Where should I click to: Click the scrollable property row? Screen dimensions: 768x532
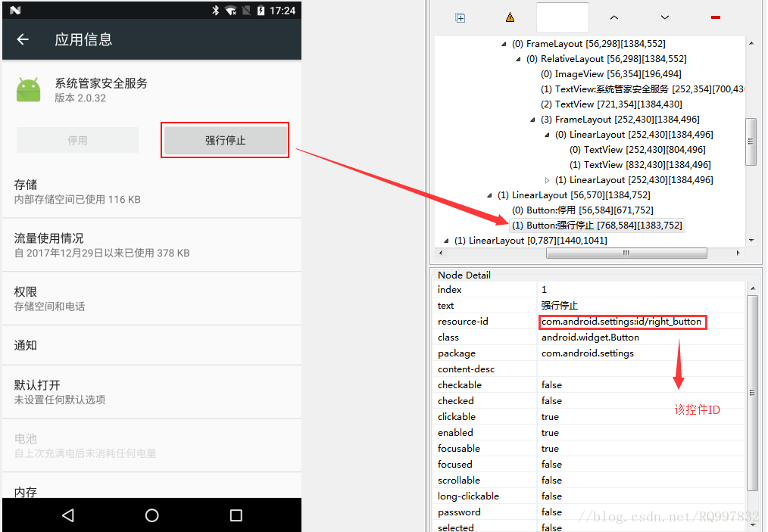click(590, 480)
